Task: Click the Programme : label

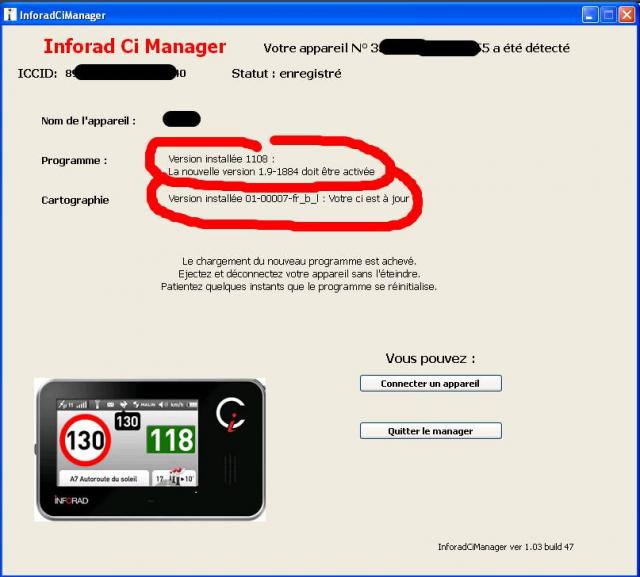Action: pos(74,161)
